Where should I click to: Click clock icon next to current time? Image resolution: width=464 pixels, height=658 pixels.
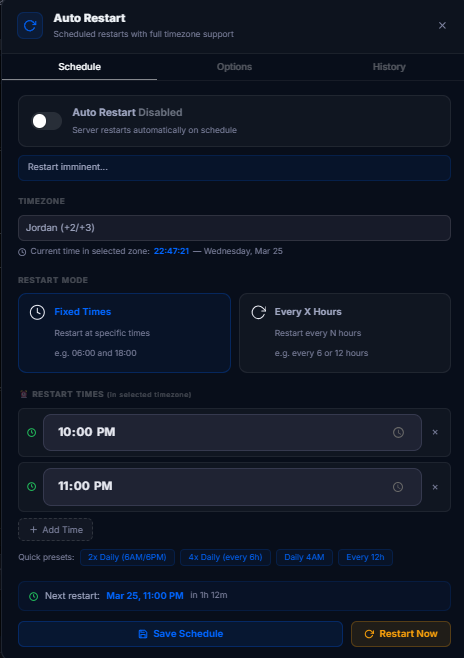coord(22,252)
